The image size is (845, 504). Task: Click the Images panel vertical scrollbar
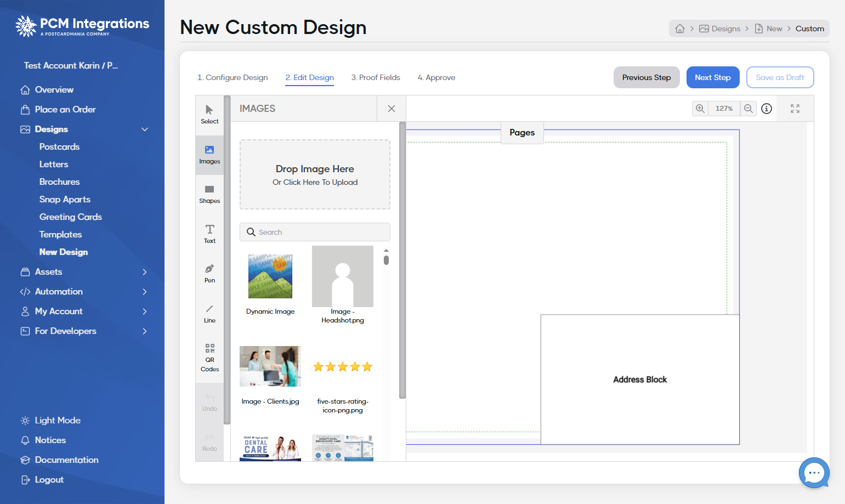402,261
